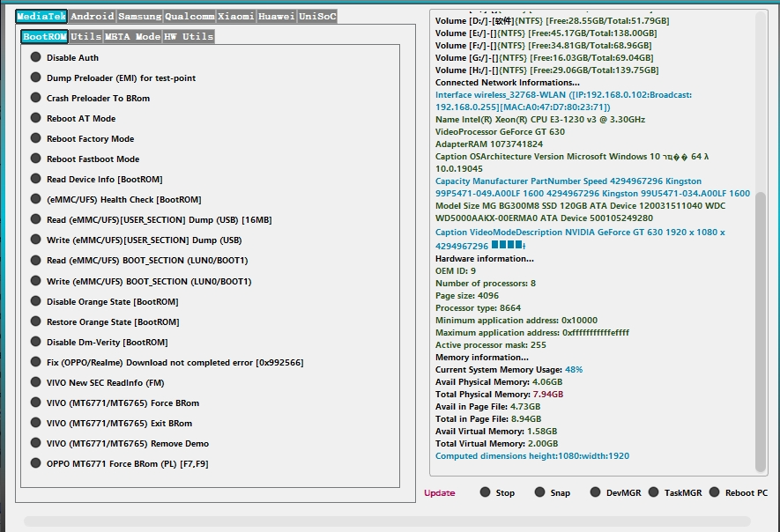
Task: Take a screenshot with Snap
Action: (552, 492)
